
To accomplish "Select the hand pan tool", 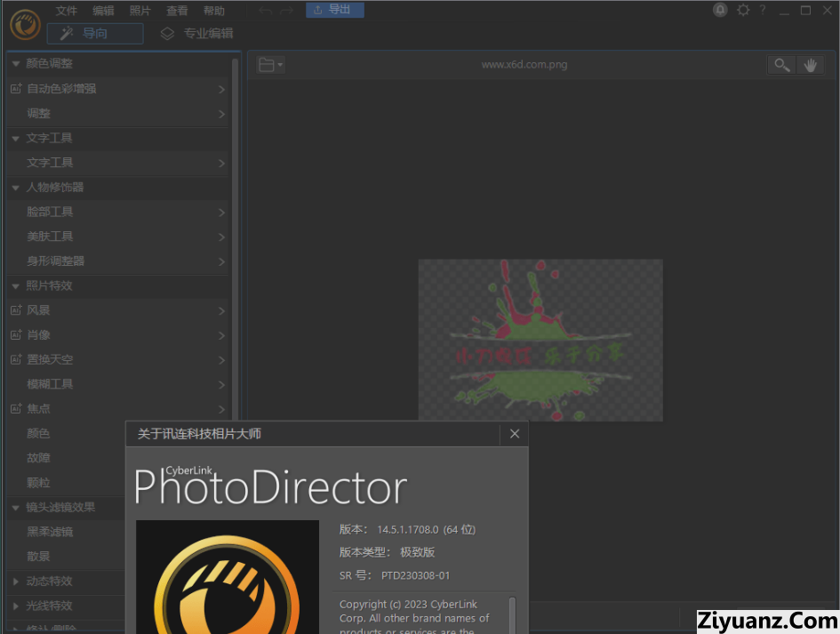I will (x=810, y=65).
